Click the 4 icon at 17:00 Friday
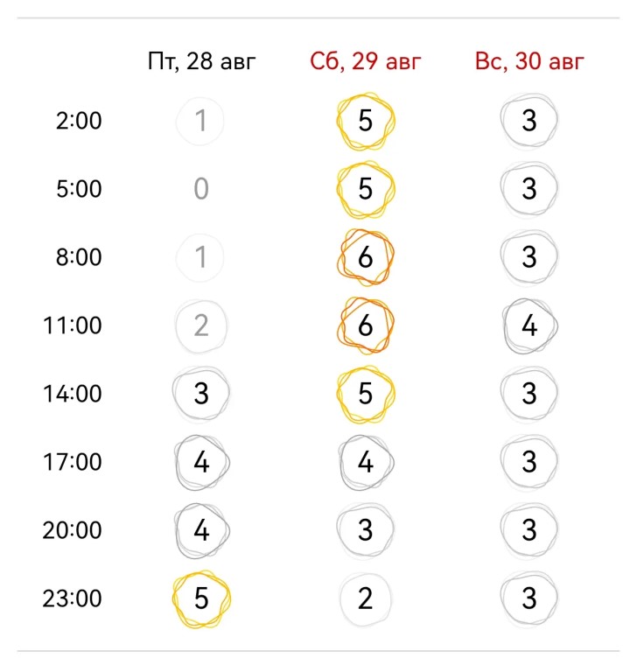The width and height of the screenshot is (637, 672). point(201,462)
